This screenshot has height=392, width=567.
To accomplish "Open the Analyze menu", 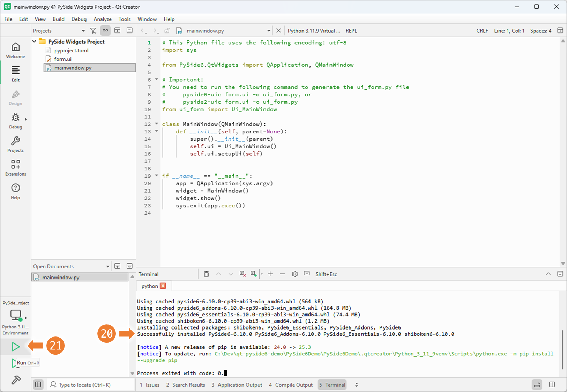I will tap(103, 19).
